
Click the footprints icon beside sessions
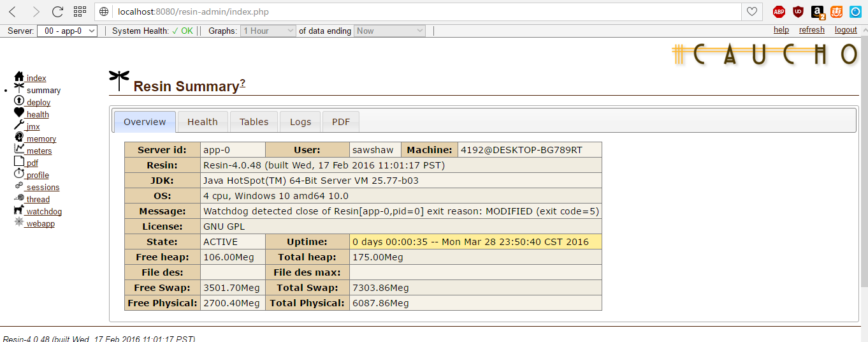(19, 186)
